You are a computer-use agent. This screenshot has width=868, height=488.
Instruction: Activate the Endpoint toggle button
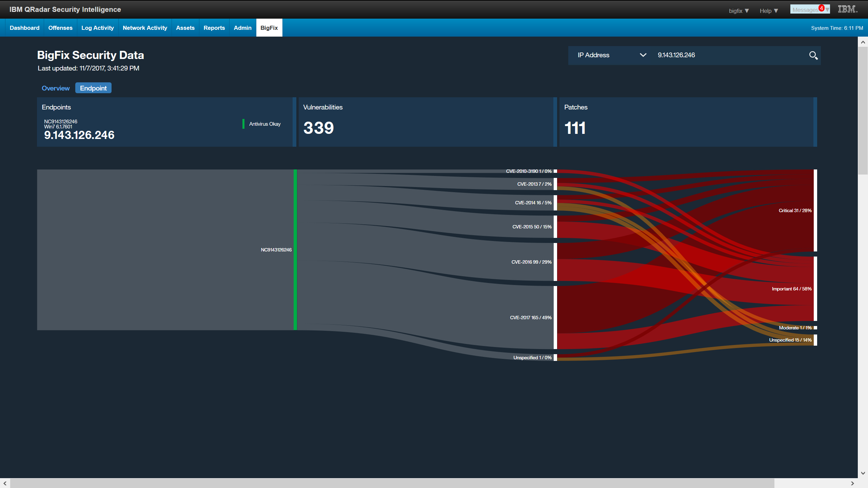point(93,88)
